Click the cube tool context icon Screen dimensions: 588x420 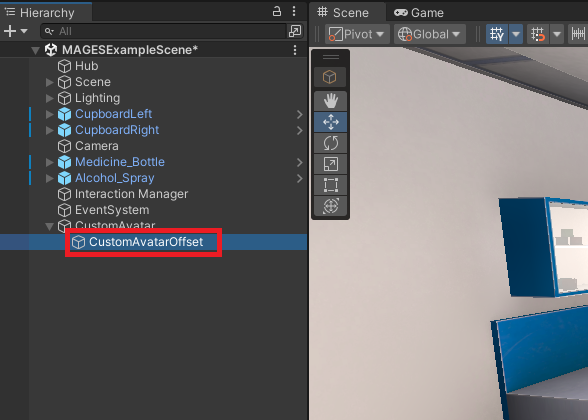coord(330,77)
